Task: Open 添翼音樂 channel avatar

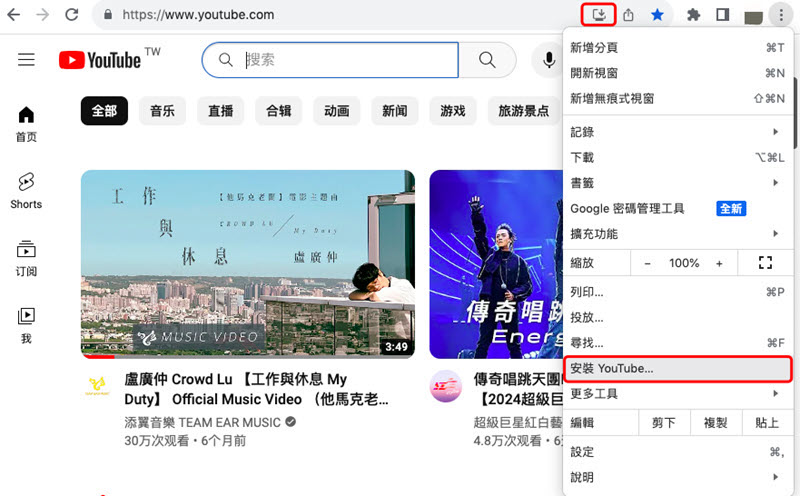Action: coord(97,386)
